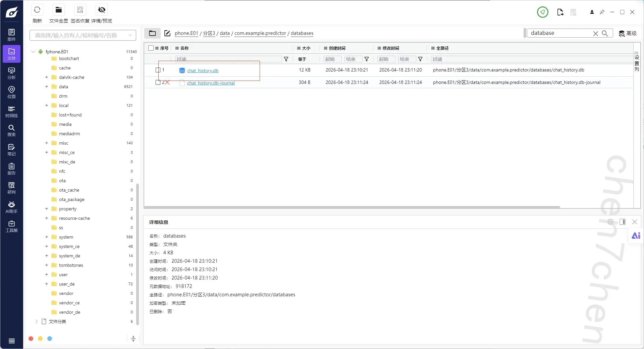Screen dimensions: 644x349
Task: Collapse the fphone.E01 tree root
Action: point(33,52)
